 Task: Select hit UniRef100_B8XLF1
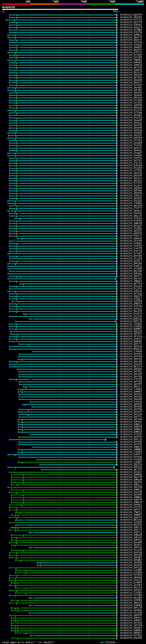click(131, 387)
